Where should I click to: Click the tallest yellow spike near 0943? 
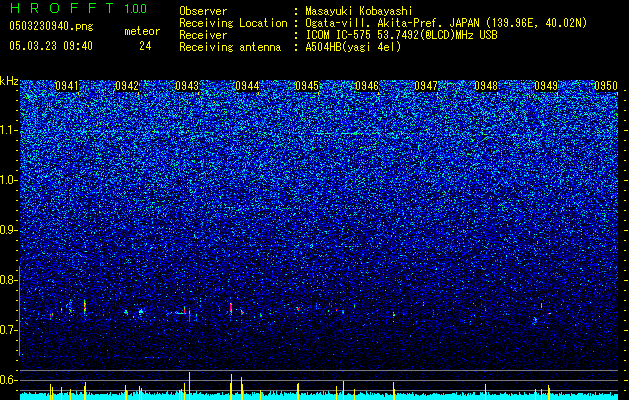[190, 386]
